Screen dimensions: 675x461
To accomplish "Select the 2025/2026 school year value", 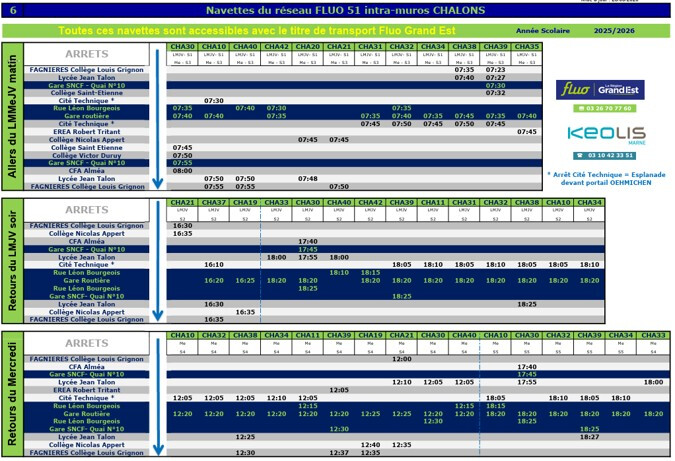I will tap(614, 31).
